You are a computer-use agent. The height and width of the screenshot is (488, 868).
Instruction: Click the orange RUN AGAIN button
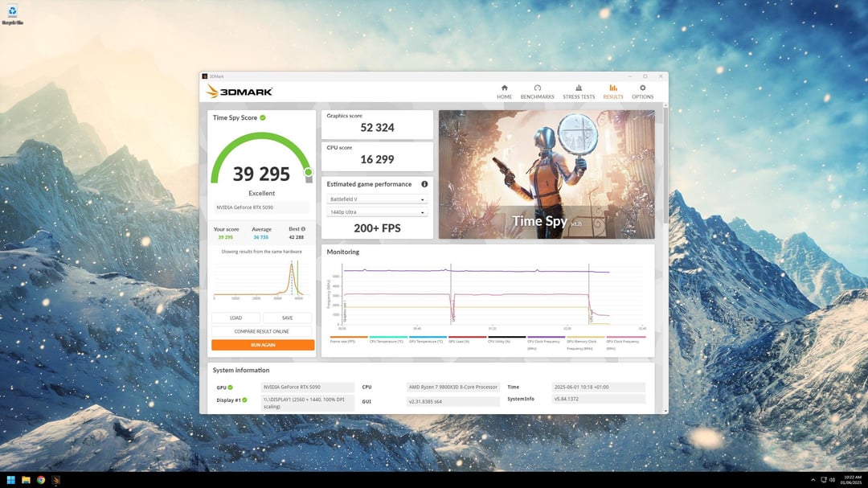pyautogui.click(x=263, y=345)
